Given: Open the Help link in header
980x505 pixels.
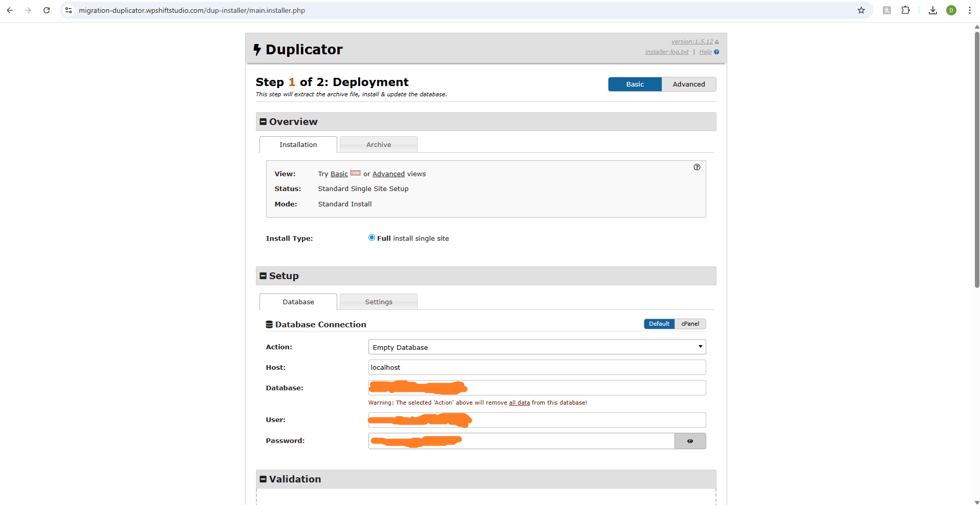Looking at the screenshot, I should pyautogui.click(x=705, y=52).
